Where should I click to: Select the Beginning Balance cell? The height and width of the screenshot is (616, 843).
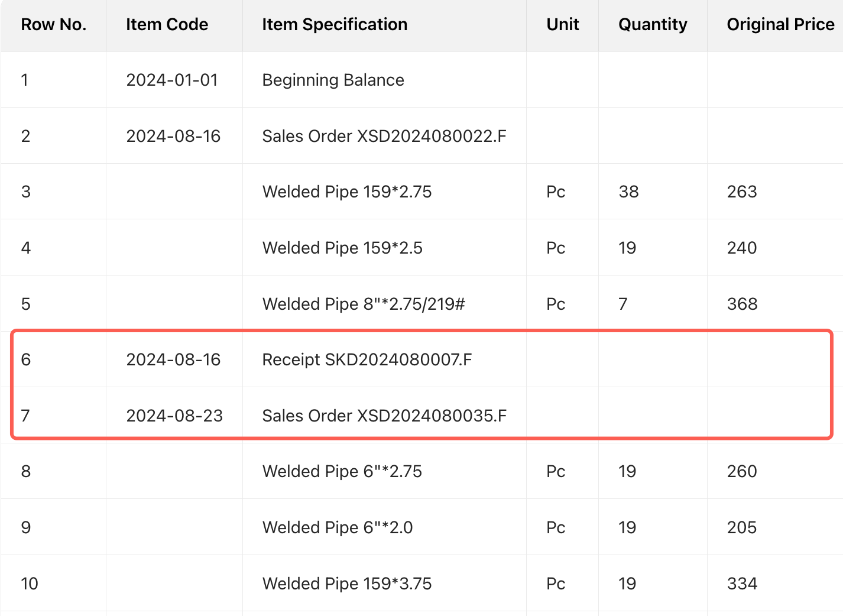pos(333,80)
